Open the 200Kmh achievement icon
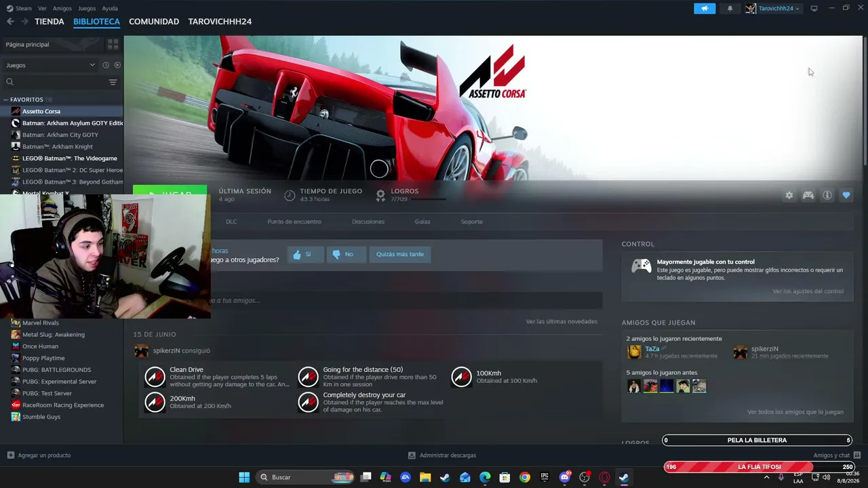This screenshot has height=488, width=868. coord(155,402)
